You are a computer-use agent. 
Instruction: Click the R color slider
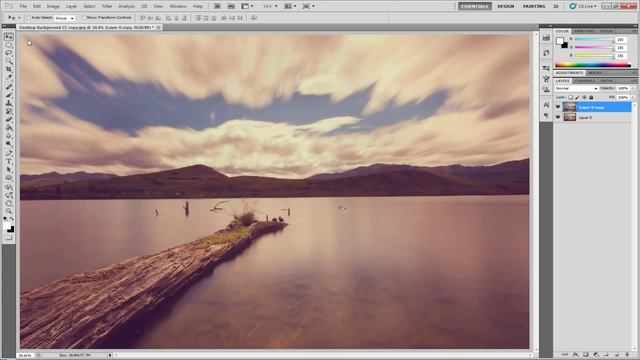(x=594, y=40)
